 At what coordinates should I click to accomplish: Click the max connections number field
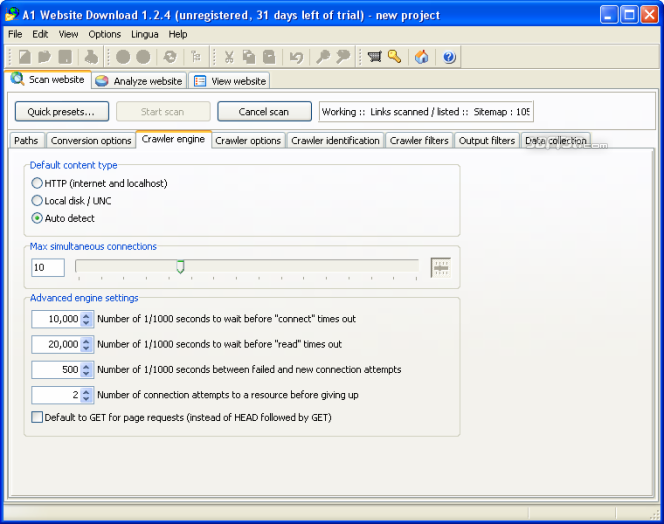click(48, 268)
